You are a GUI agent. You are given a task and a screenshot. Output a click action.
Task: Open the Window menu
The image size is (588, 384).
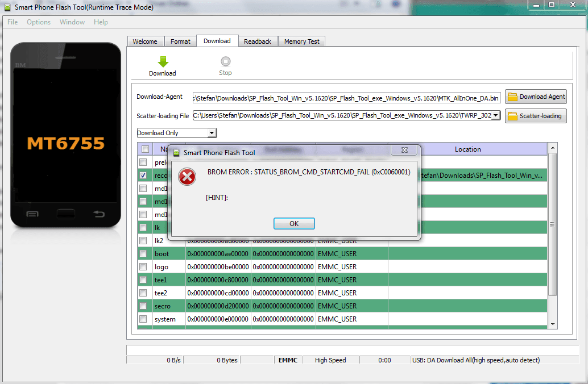click(72, 22)
